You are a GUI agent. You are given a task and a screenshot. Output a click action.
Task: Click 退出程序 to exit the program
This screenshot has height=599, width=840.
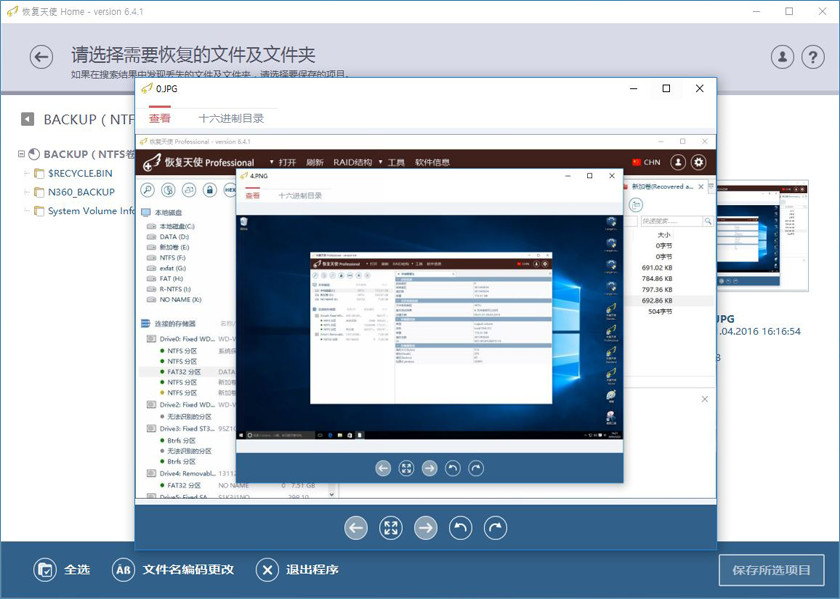(x=297, y=570)
